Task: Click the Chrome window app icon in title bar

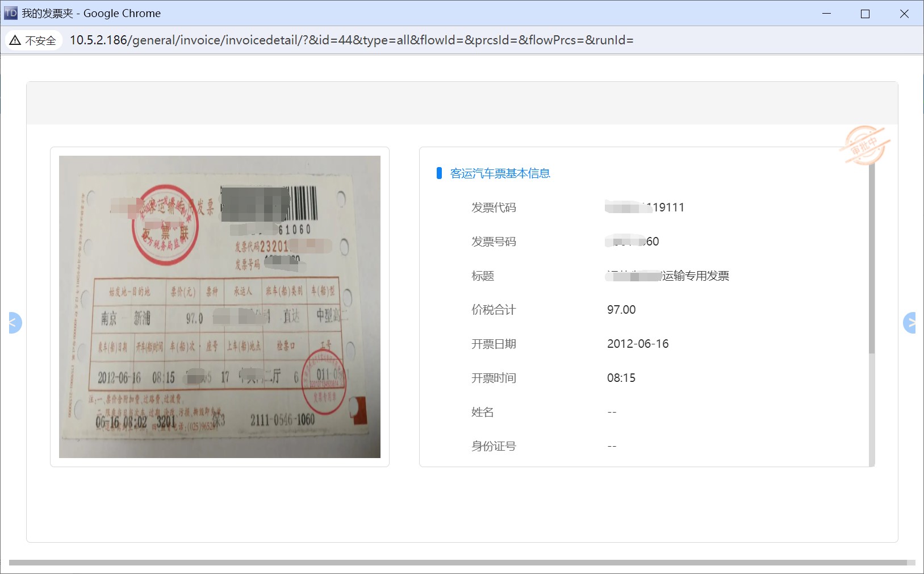Action: coord(11,13)
